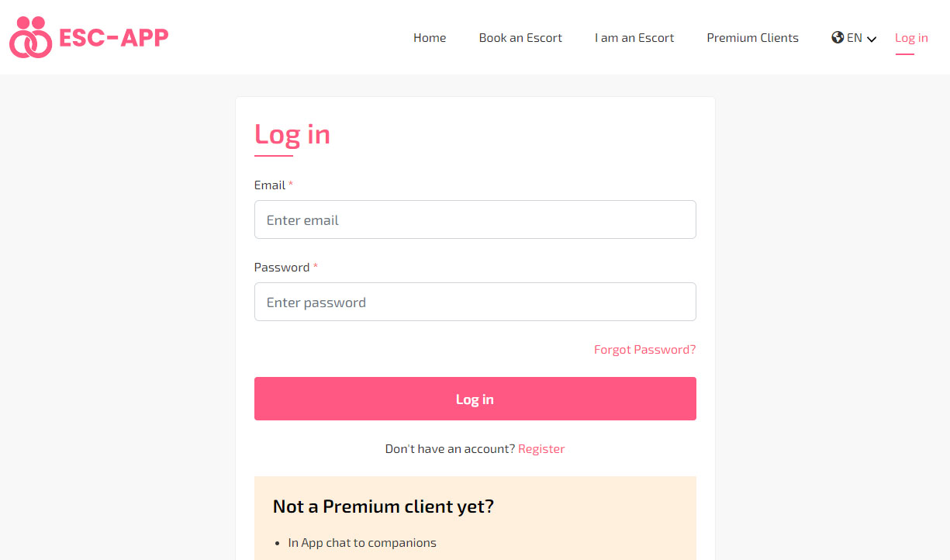Click the Not a Premium client yet? heading

point(383,506)
